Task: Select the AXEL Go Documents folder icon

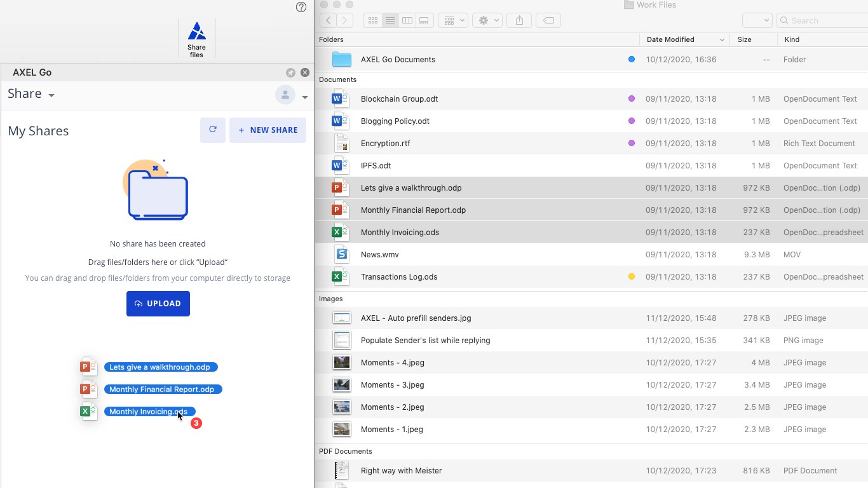Action: point(341,59)
